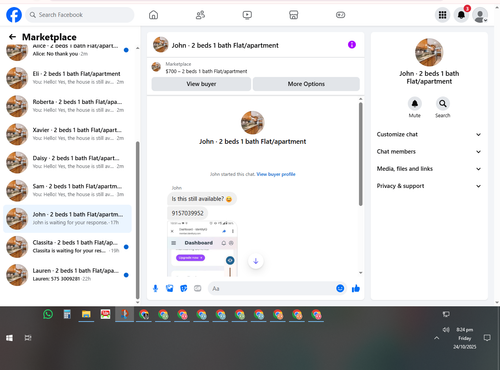This screenshot has width=500, height=370.
Task: Mute the conversation using the bell icon
Action: click(415, 104)
